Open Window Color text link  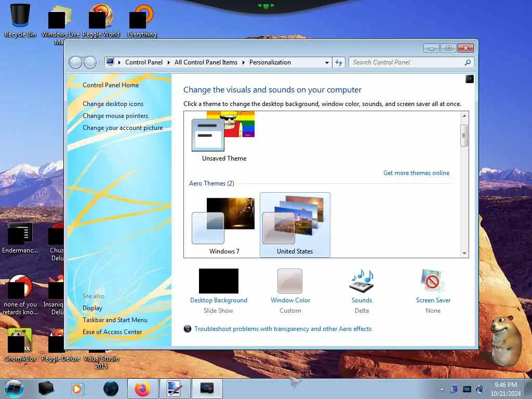tap(290, 300)
